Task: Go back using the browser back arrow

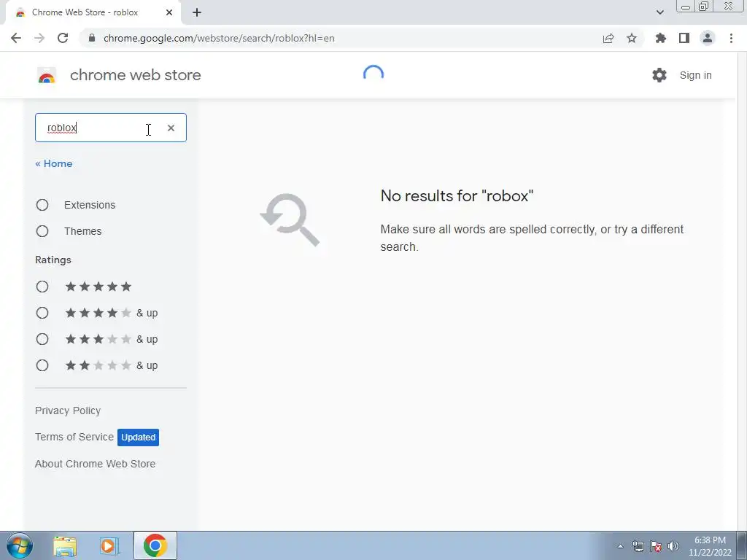Action: tap(16, 38)
